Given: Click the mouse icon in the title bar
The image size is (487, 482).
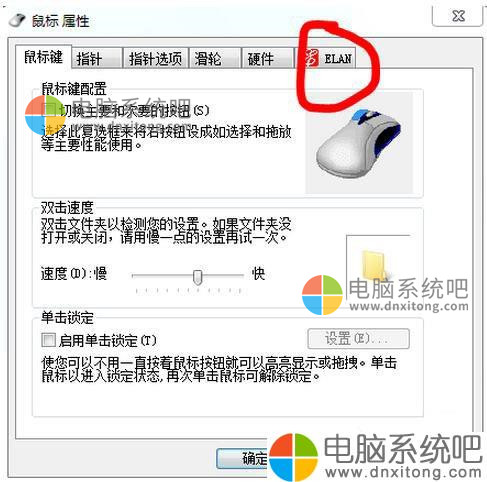Looking at the screenshot, I should pos(17,21).
